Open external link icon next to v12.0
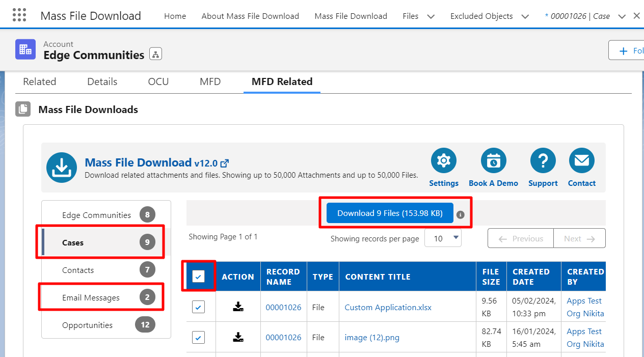 pos(224,163)
